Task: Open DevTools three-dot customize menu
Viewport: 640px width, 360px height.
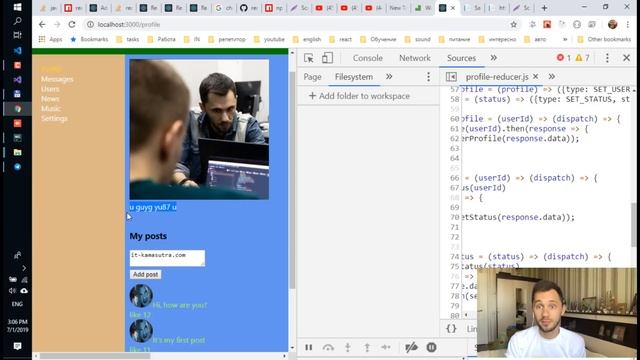Action: click(607, 58)
